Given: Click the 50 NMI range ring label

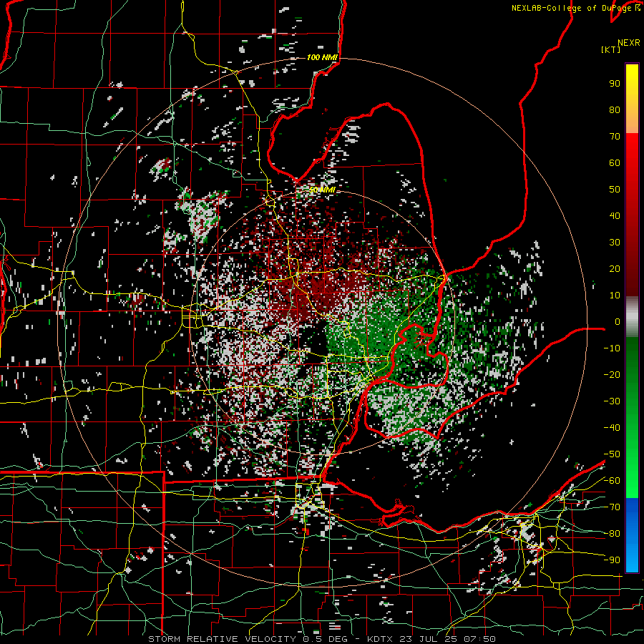Looking at the screenshot, I should click(x=323, y=190).
